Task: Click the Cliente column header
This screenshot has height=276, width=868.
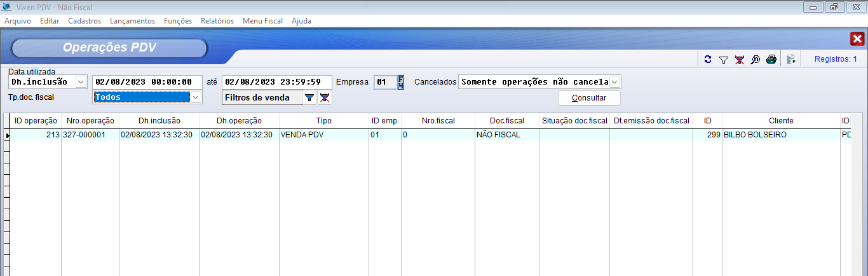Action: pyautogui.click(x=781, y=120)
